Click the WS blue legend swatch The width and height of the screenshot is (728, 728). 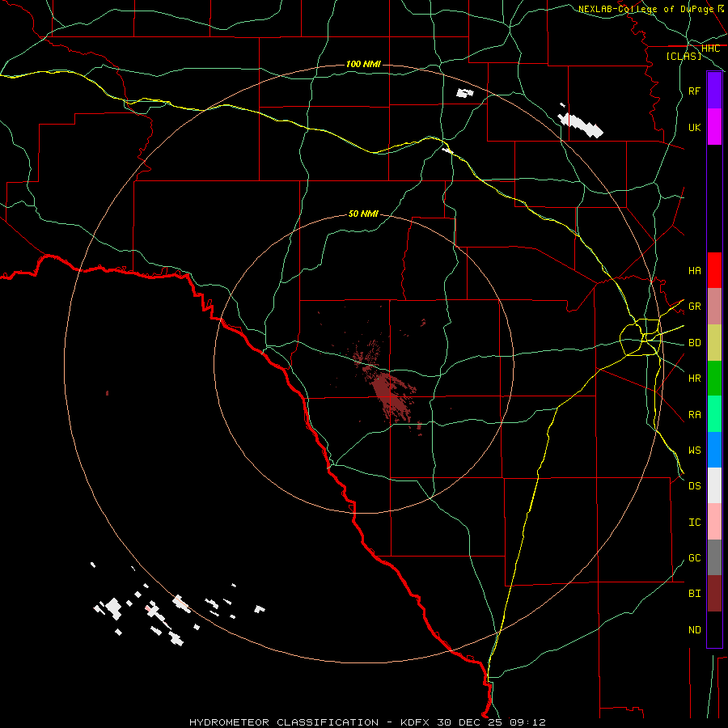pos(714,450)
